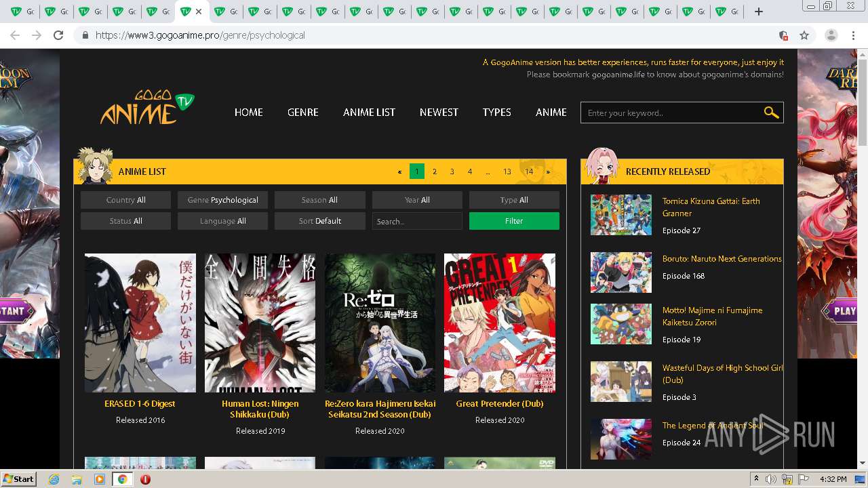Click the Re:Zero poster thumbnail
The height and width of the screenshot is (488, 868).
tap(380, 323)
